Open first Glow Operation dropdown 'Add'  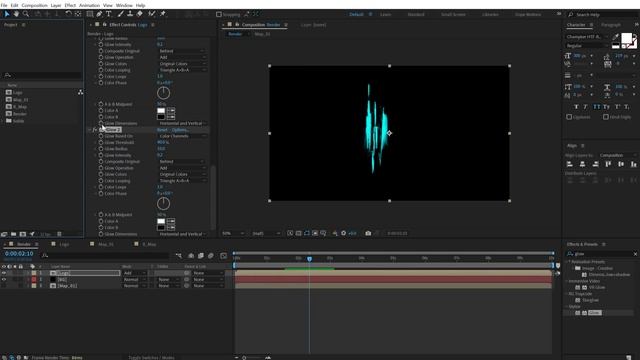point(182,58)
